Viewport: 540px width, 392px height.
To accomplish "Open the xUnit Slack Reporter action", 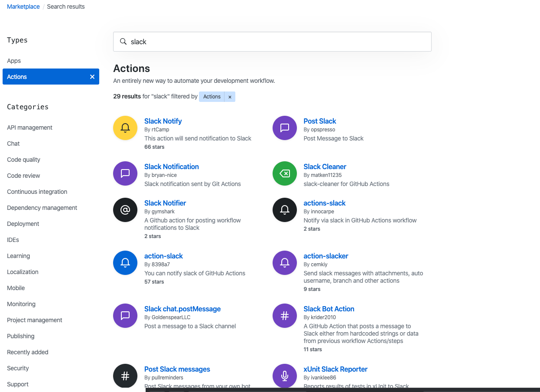I will (335, 369).
